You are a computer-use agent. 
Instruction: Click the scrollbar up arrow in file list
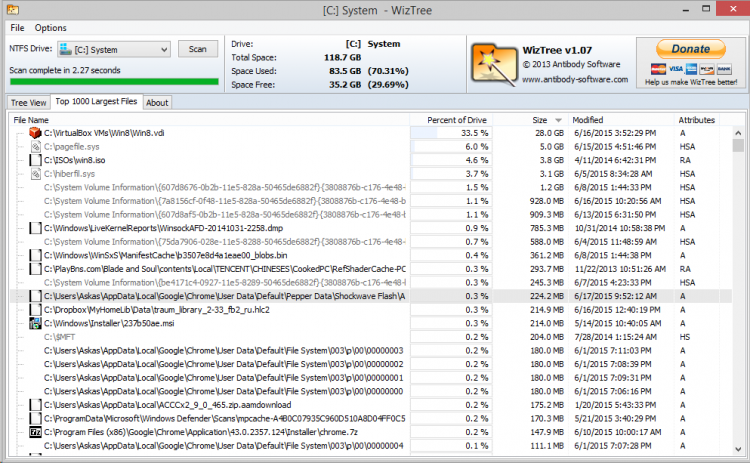coord(738,133)
